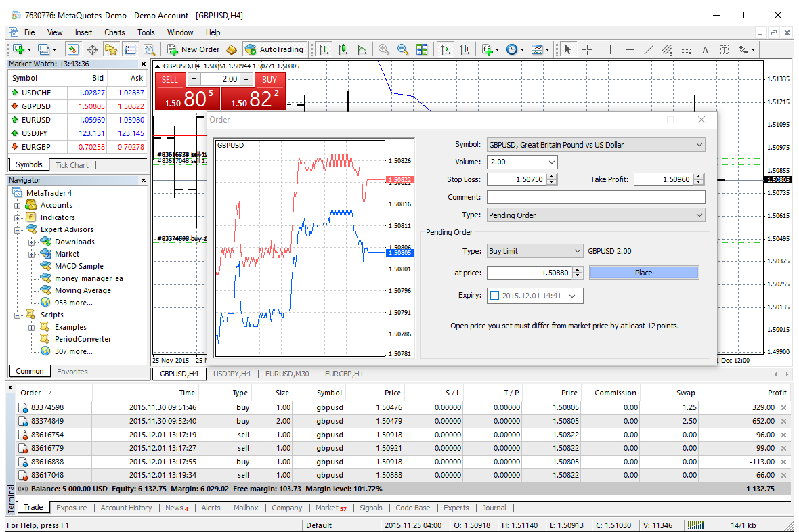Open the Volume dropdown in Order dialog
Image resolution: width=799 pixels, height=532 pixels.
click(551, 162)
